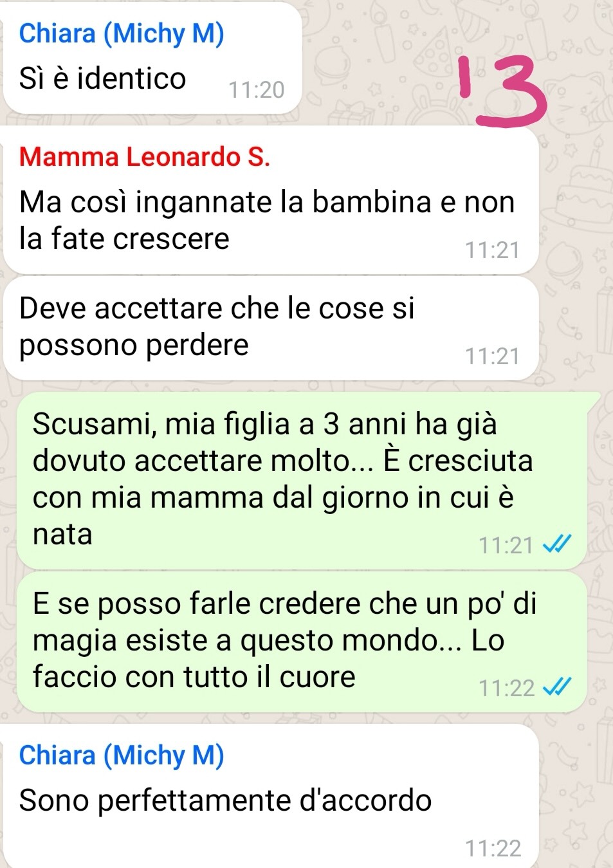Open Mamma Leonardo S. sender name
This screenshot has height=868, width=613.
point(145,157)
